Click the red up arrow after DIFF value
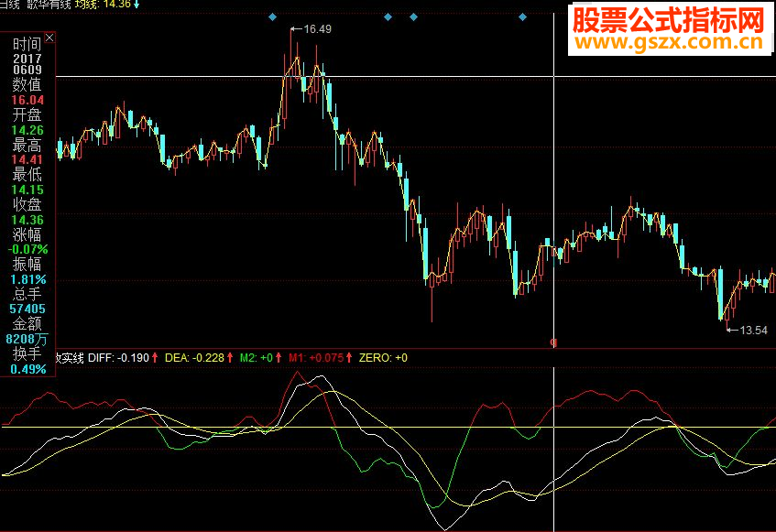Image resolution: width=776 pixels, height=532 pixels. coord(155,357)
